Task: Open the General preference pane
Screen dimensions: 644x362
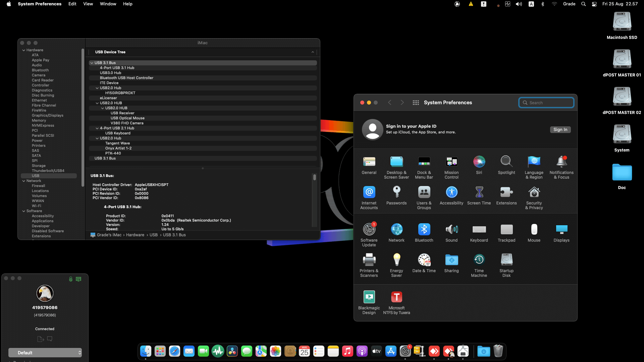Action: click(x=369, y=165)
